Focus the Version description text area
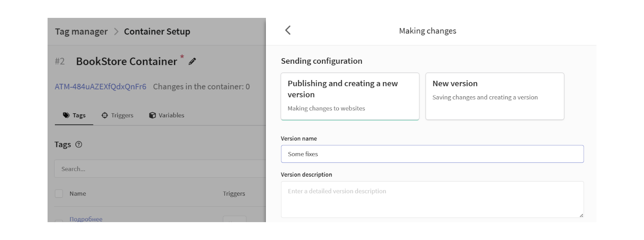This screenshot has height=240, width=644. coord(432,199)
